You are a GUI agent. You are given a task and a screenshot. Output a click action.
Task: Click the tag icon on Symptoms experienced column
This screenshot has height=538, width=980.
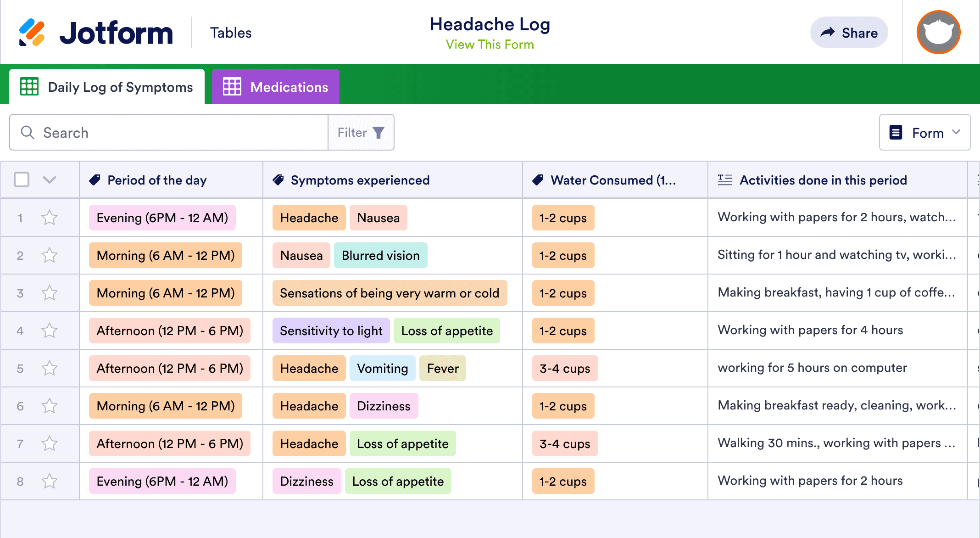point(278,180)
